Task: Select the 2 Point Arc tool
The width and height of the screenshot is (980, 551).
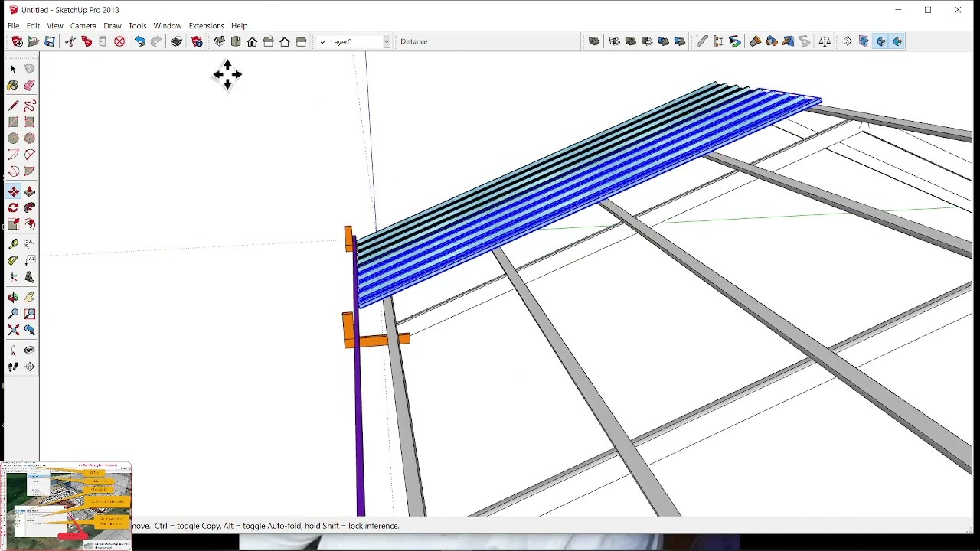Action: [x=29, y=155]
